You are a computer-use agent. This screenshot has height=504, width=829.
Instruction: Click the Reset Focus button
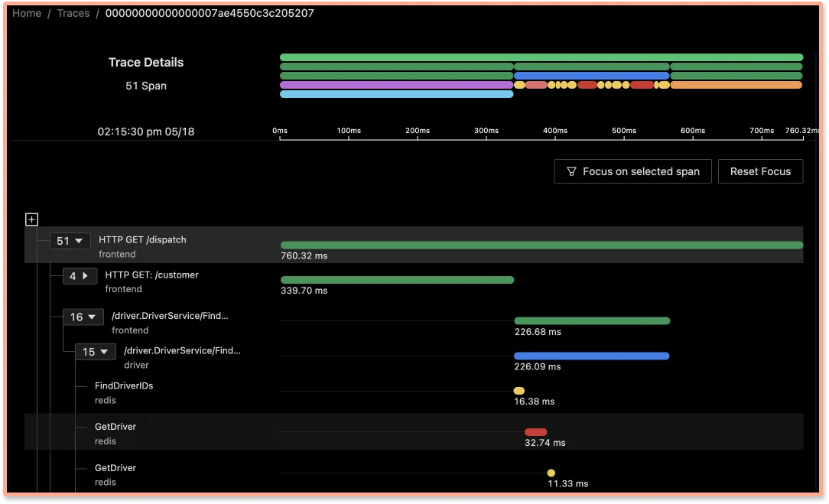pyautogui.click(x=760, y=171)
